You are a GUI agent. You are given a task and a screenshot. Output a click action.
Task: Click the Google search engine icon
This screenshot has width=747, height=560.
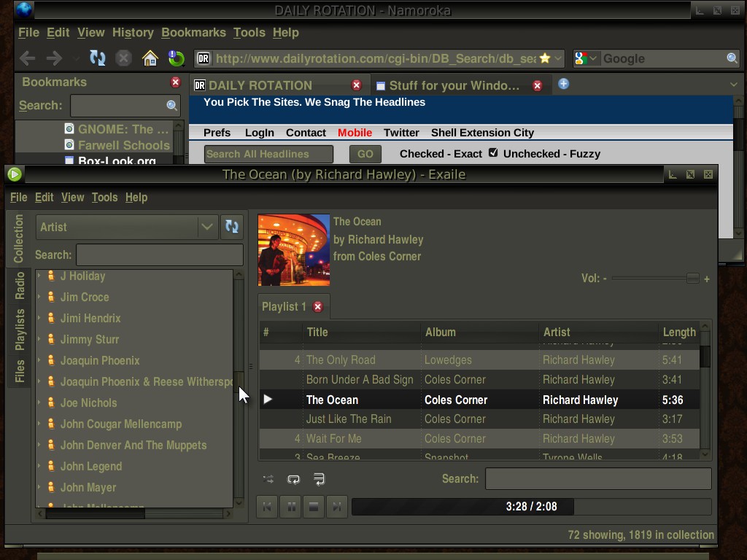(581, 58)
